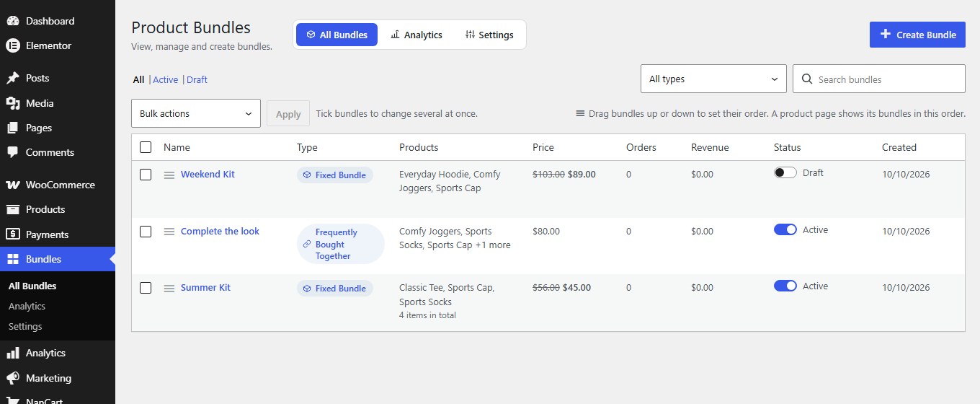Open the All Bundles submenu item
Viewport: 980px width, 404px height.
click(x=32, y=286)
